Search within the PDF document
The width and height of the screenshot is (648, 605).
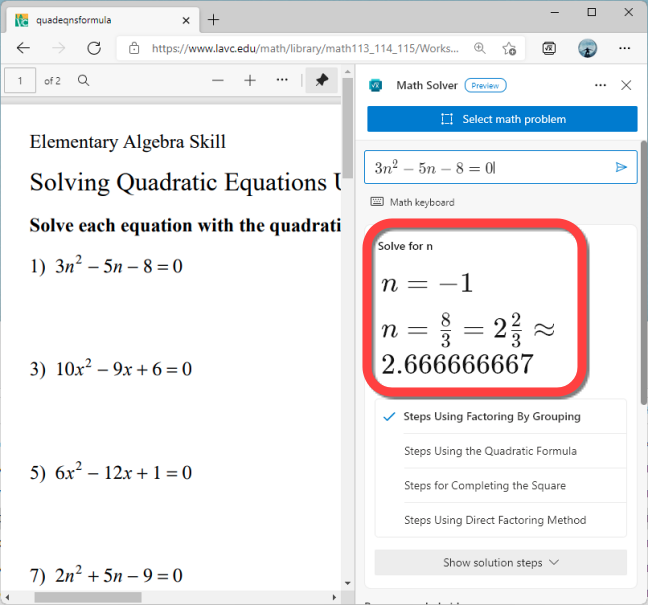(x=84, y=81)
